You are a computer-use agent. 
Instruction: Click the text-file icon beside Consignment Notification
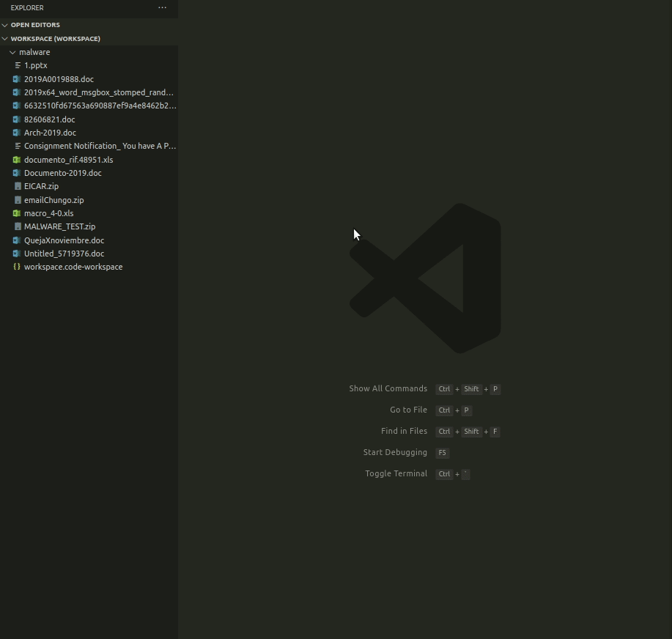pyautogui.click(x=18, y=146)
